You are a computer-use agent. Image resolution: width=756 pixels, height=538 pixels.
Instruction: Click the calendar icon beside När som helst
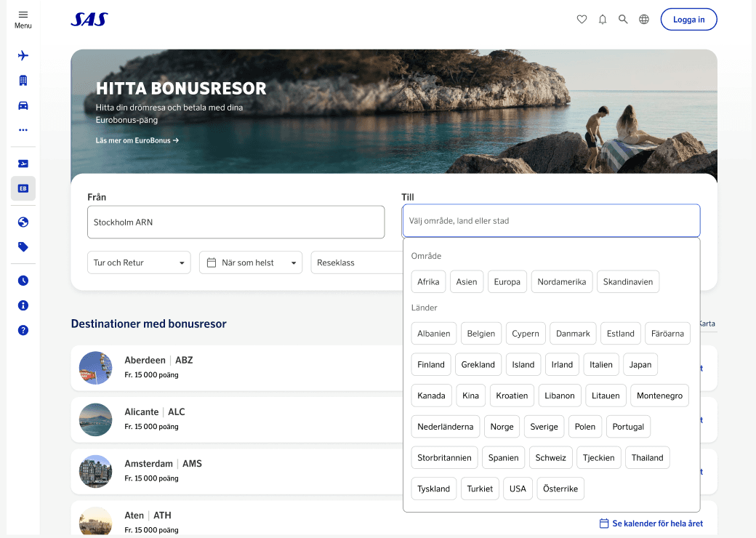[x=212, y=262]
